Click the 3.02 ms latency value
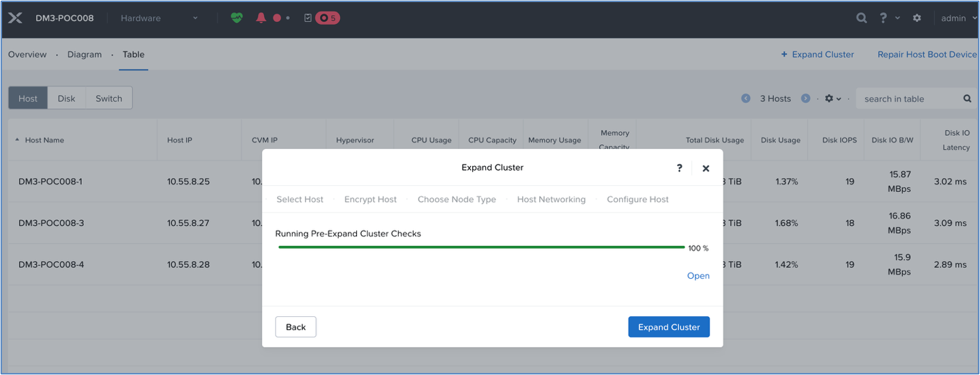980x375 pixels. click(x=950, y=182)
